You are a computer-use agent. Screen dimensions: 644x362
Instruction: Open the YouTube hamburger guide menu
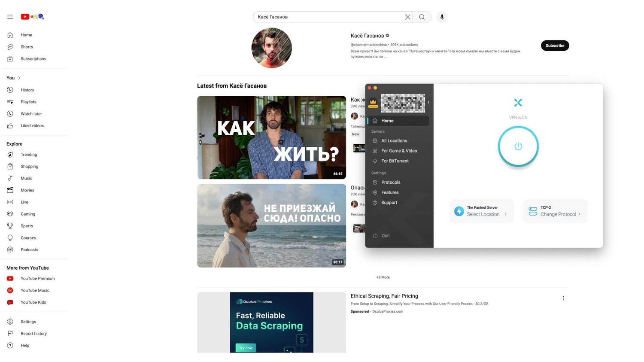(x=10, y=17)
